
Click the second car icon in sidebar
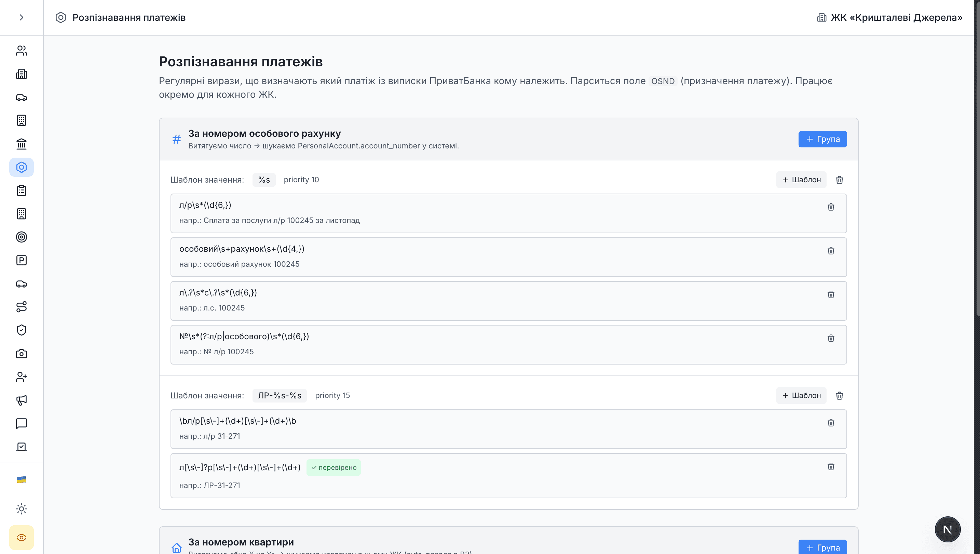(x=21, y=283)
